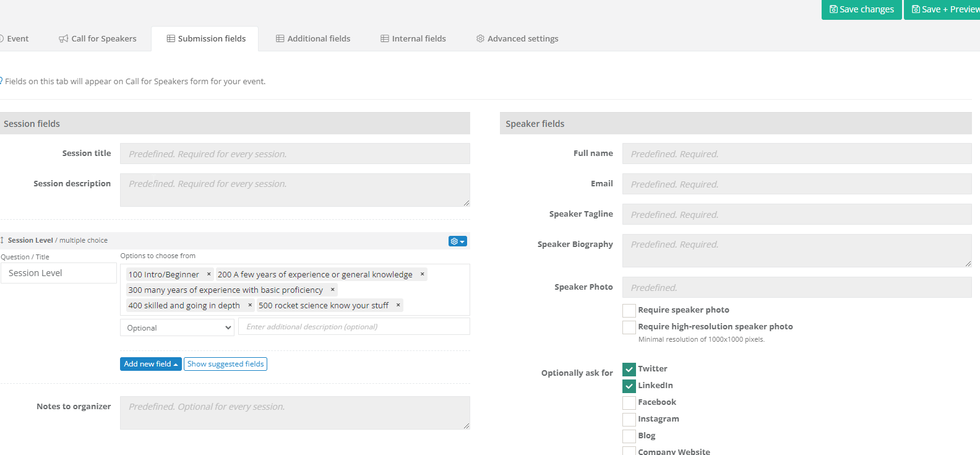Viewport: 980px width, 455px height.
Task: Click the Speaker Tagline predefined field
Action: coord(797,214)
